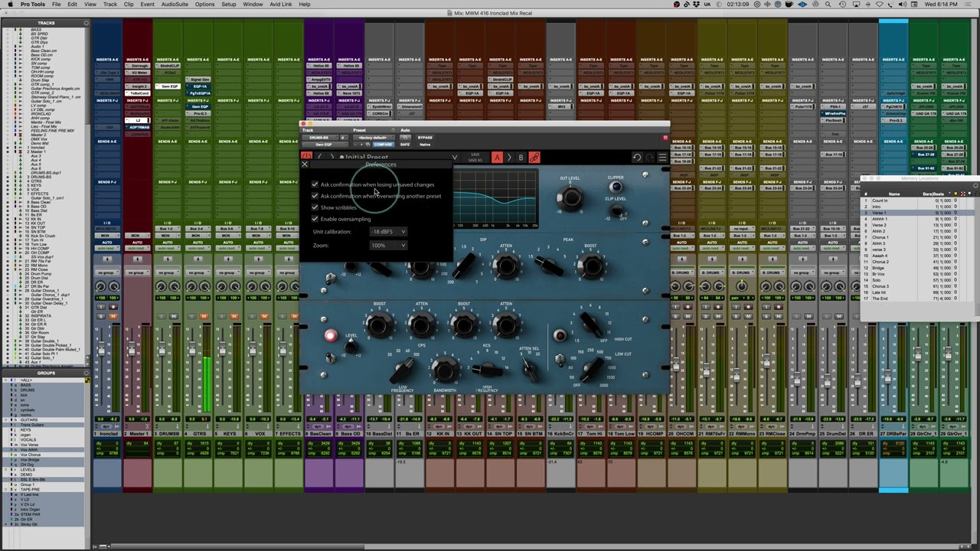
Task: Open the Unit calibration dropdown
Action: coord(388,232)
